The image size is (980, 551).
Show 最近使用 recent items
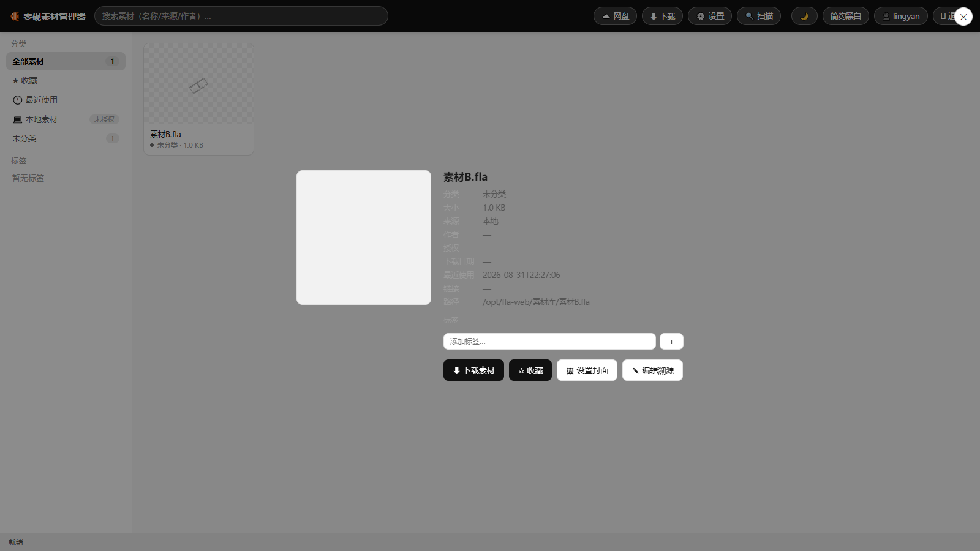point(66,100)
